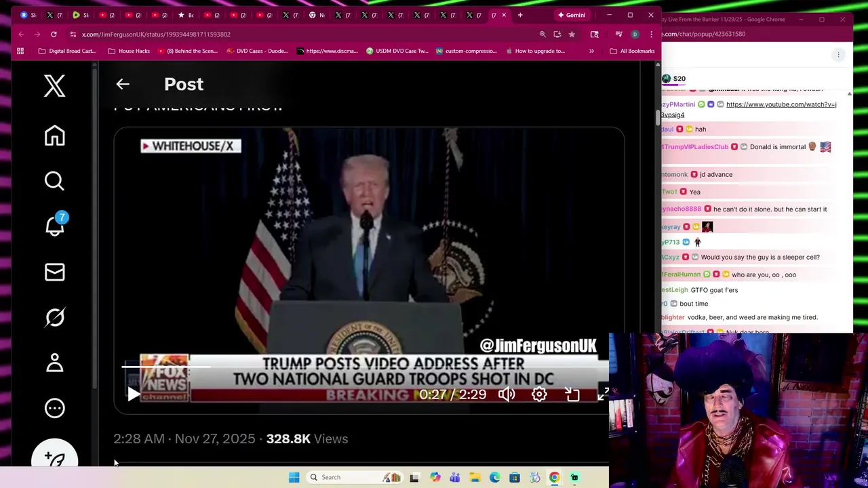Open Profile icon in X sidebar
This screenshot has width=868, height=488.
point(55,363)
